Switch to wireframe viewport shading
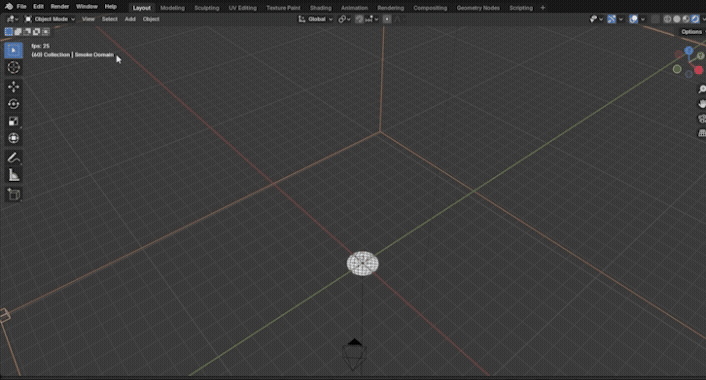 pos(667,19)
